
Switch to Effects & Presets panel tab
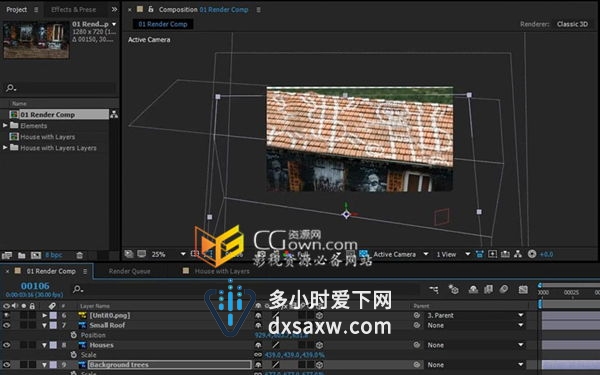[73, 10]
